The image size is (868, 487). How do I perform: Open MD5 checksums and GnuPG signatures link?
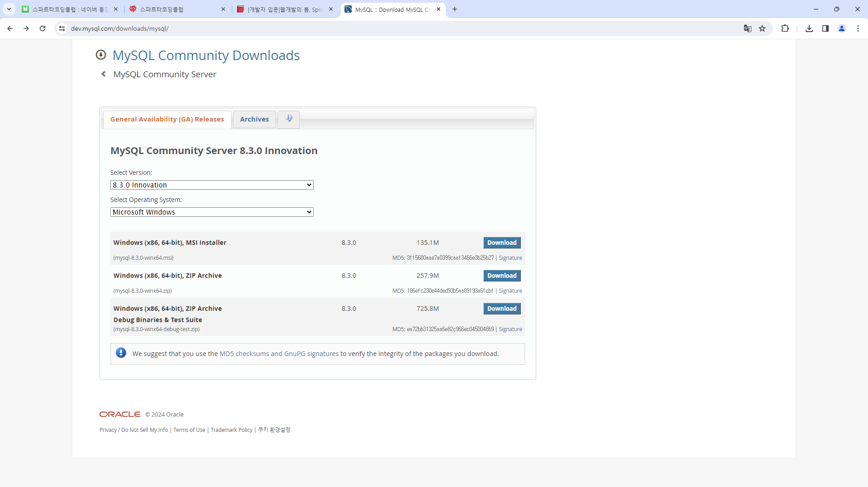click(279, 354)
